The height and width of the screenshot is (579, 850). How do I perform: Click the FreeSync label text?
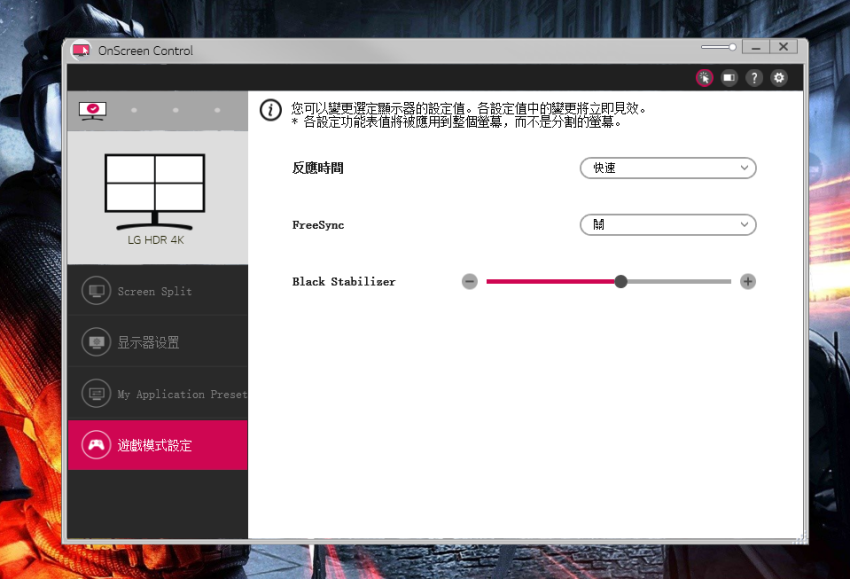pyautogui.click(x=318, y=225)
